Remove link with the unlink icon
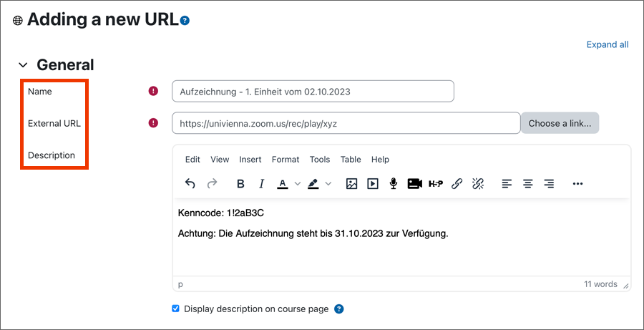The height and width of the screenshot is (330, 644). [478, 184]
